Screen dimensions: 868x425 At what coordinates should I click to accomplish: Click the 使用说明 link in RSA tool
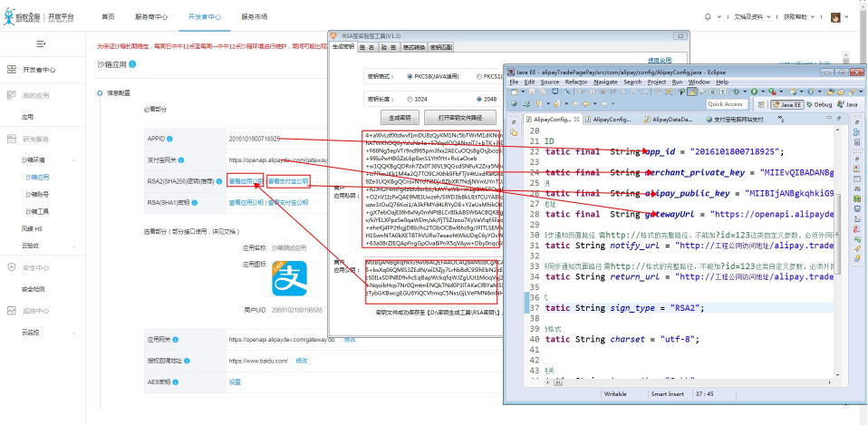(x=660, y=60)
